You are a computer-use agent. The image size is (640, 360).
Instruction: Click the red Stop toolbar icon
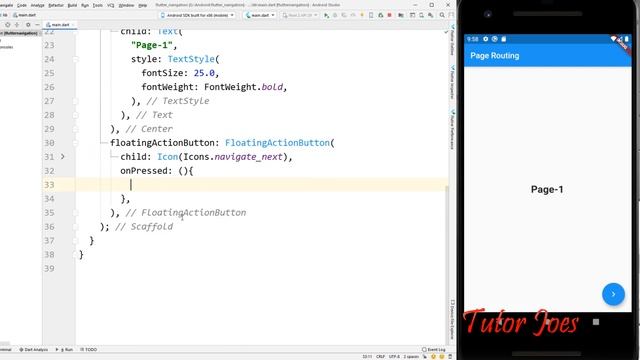[389, 15]
